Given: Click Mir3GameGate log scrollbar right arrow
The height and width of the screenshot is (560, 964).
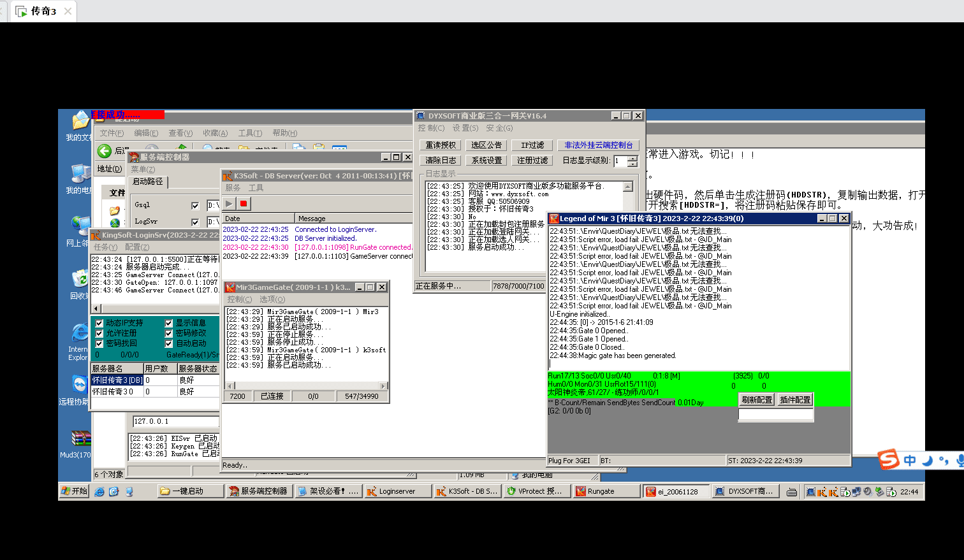Looking at the screenshot, I should pyautogui.click(x=383, y=385).
